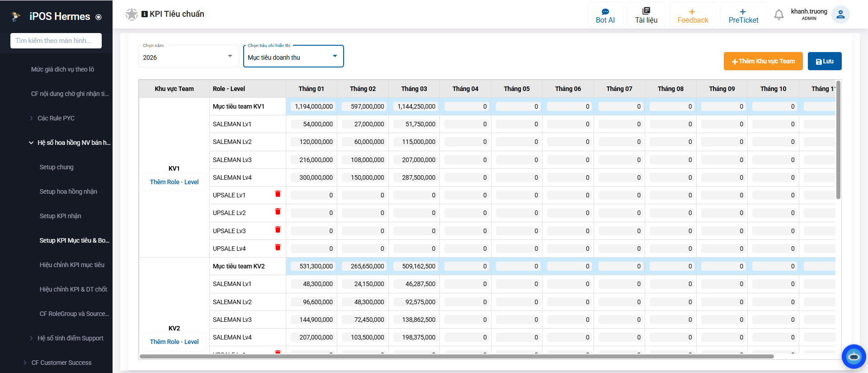Open Hiệu chỉnh KPI & DT chốt
Screen dimensions: 868x373
73,289
